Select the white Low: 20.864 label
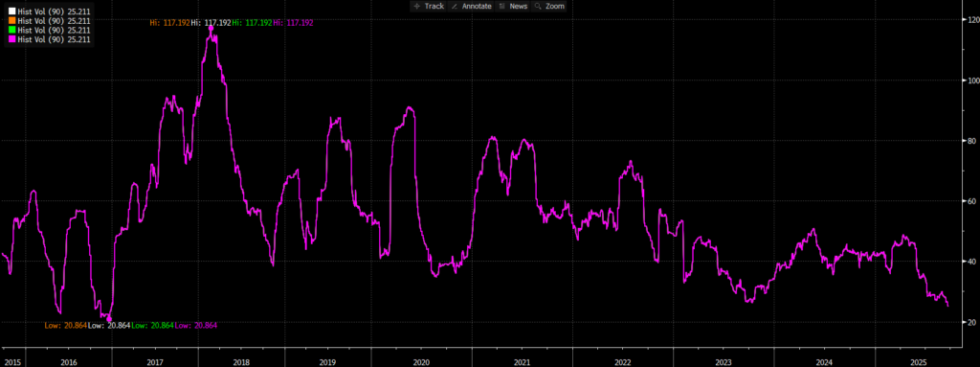Image resolution: width=980 pixels, height=367 pixels. (109, 326)
